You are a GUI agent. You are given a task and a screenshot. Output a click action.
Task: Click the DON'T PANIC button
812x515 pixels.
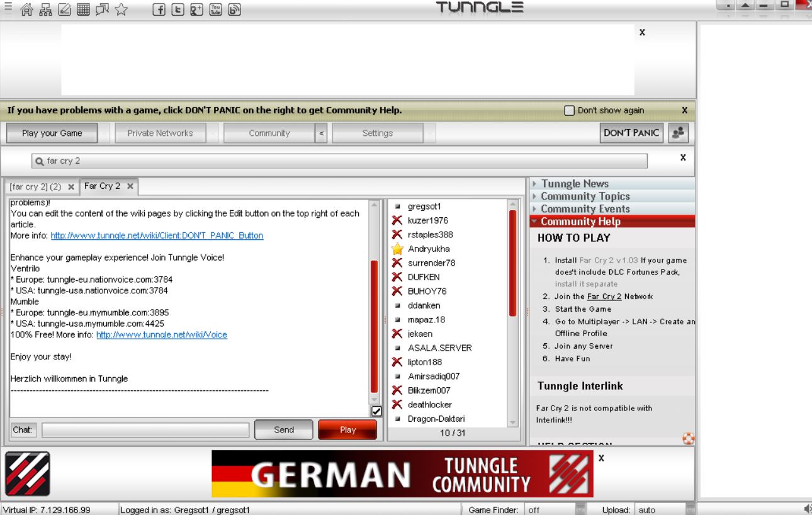click(633, 133)
